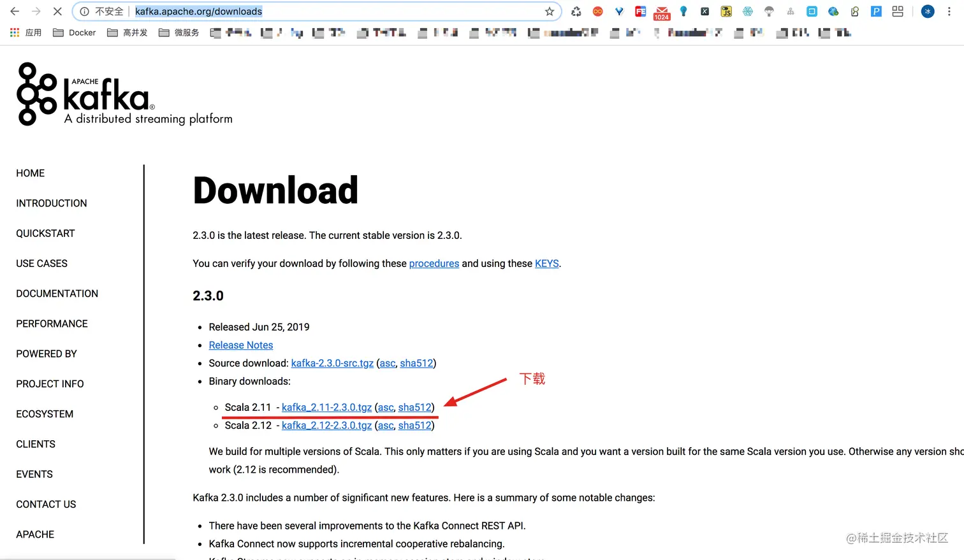This screenshot has width=964, height=560.
Task: Open the KEYS link
Action: [547, 264]
